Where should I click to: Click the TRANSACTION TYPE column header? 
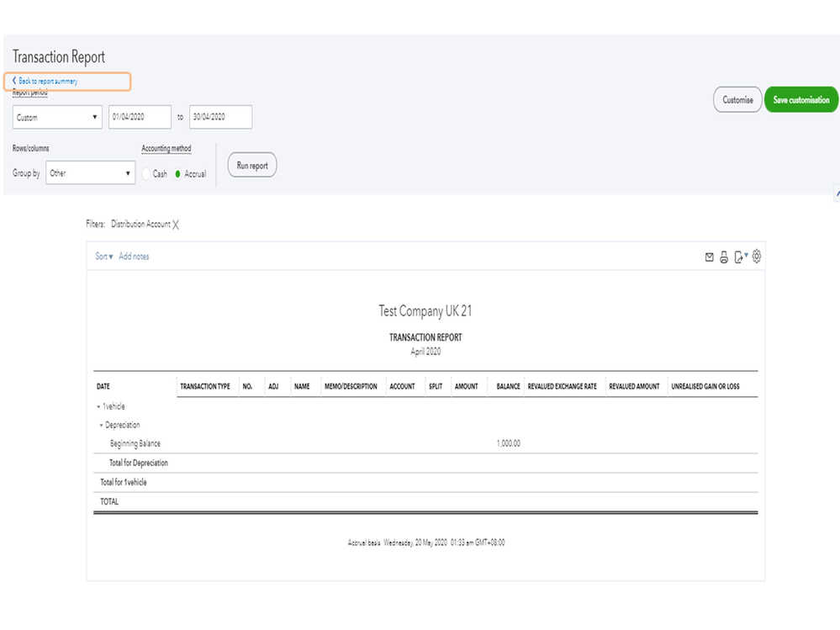click(204, 386)
